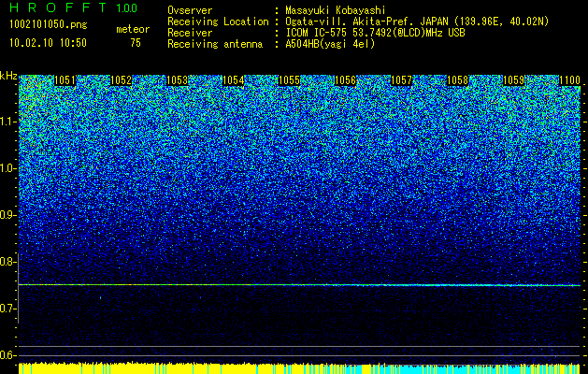Click the meteor label

(x=133, y=29)
